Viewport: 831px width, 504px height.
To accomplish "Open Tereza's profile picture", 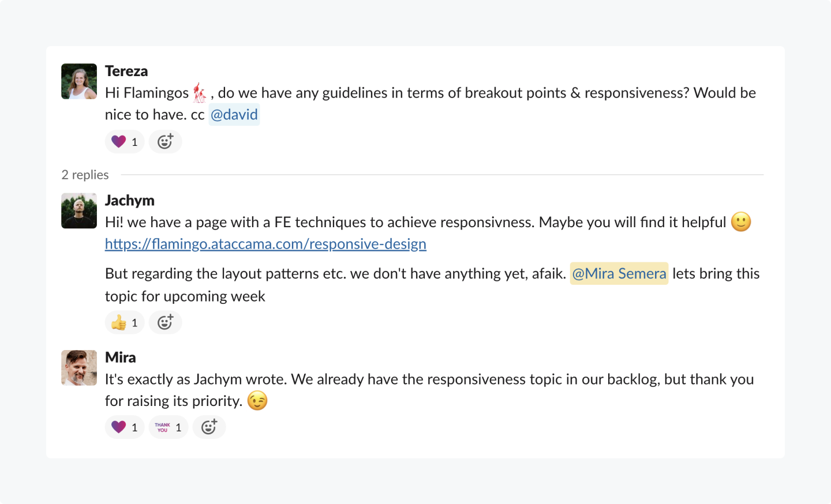I will tap(79, 81).
